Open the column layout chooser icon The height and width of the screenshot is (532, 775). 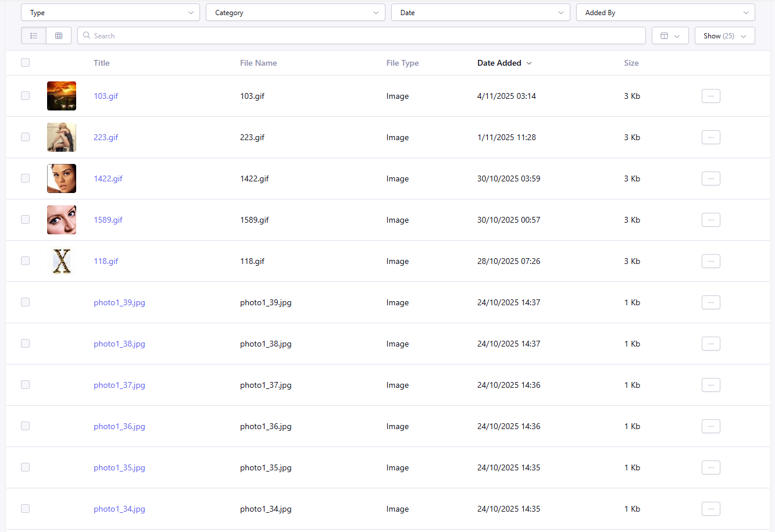tap(670, 35)
